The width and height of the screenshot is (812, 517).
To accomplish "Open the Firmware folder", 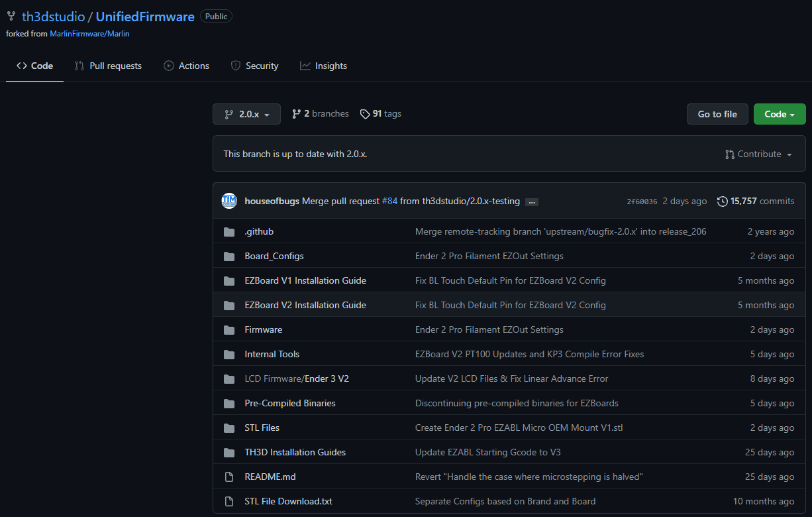I will [x=264, y=330].
